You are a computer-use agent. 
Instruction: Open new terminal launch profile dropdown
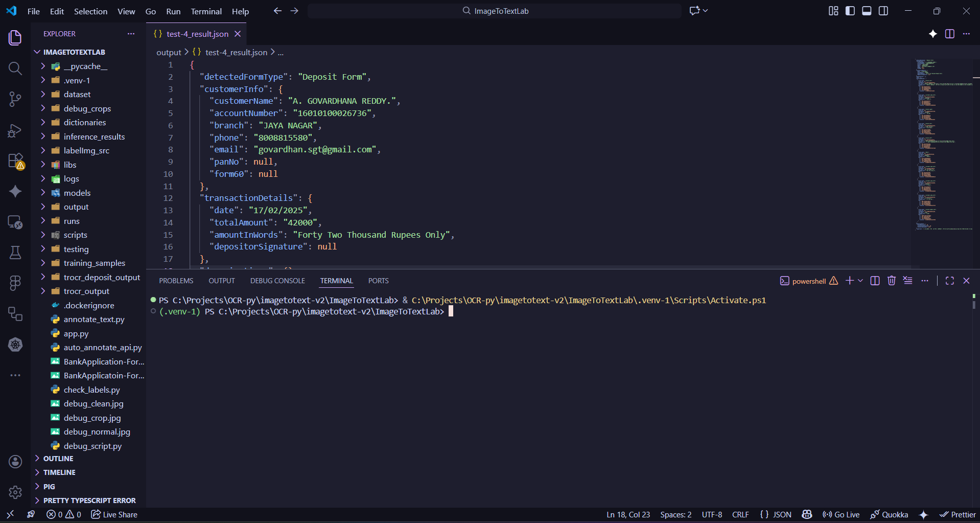point(860,281)
